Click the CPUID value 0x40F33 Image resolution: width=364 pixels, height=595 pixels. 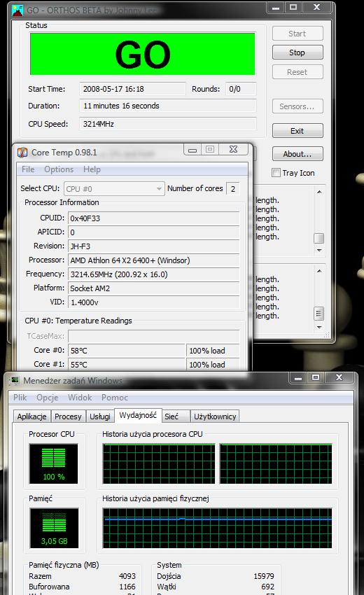pyautogui.click(x=154, y=218)
